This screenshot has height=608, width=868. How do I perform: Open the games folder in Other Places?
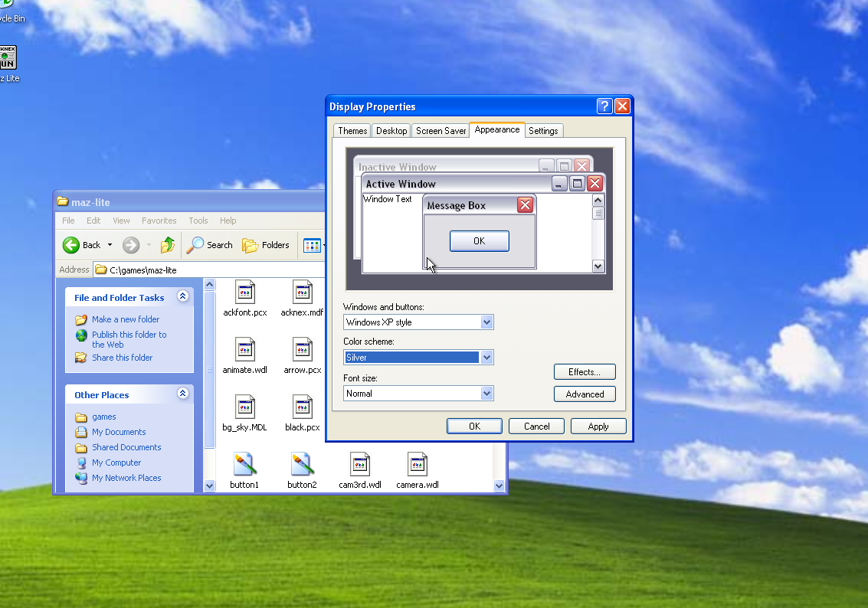tap(104, 417)
